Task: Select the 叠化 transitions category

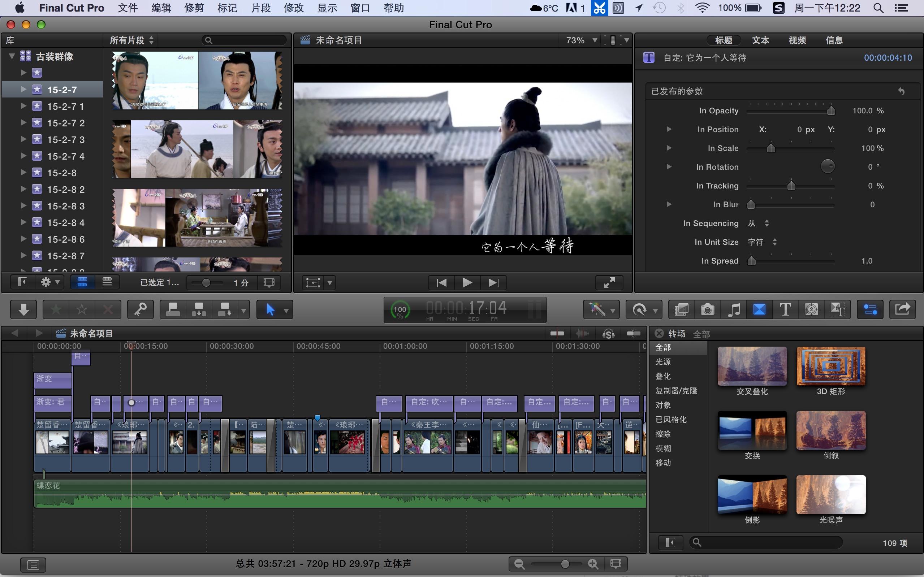Action: [663, 376]
